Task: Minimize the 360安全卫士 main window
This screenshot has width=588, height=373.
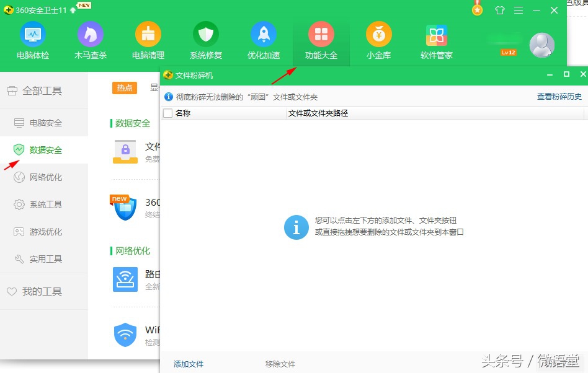Action: 537,10
